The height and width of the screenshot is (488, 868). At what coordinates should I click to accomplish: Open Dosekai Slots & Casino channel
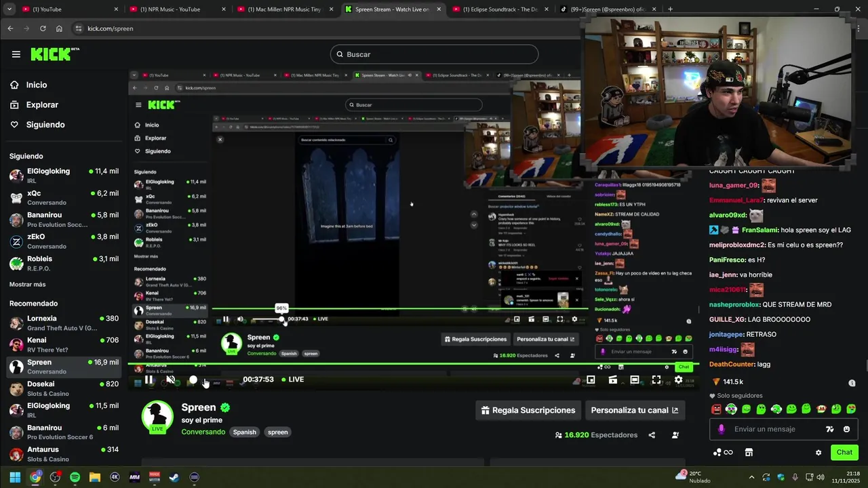click(x=64, y=388)
